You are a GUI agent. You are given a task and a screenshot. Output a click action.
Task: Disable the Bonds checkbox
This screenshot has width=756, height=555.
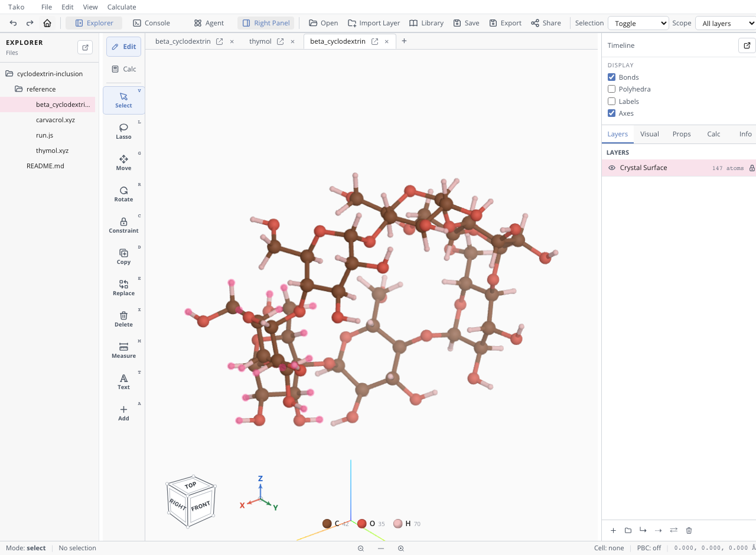611,77
